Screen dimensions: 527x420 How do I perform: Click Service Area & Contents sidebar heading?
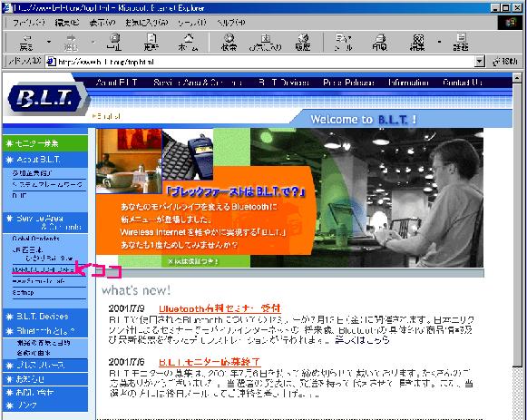45,222
